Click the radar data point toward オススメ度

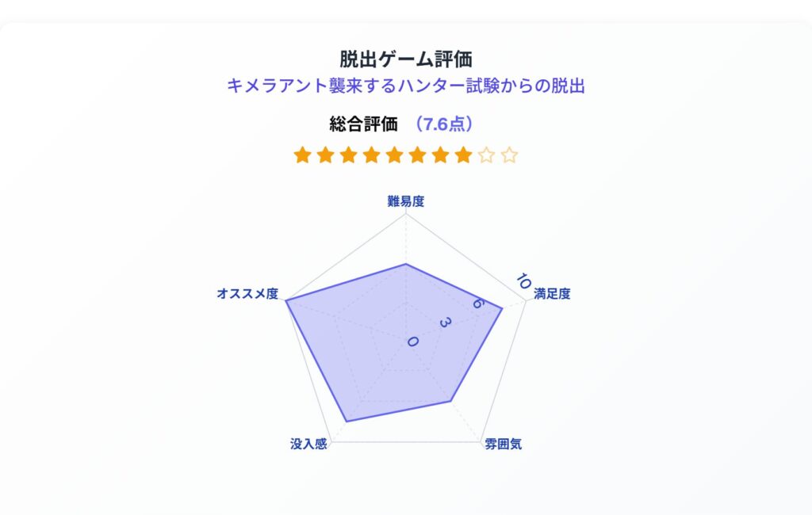click(286, 299)
